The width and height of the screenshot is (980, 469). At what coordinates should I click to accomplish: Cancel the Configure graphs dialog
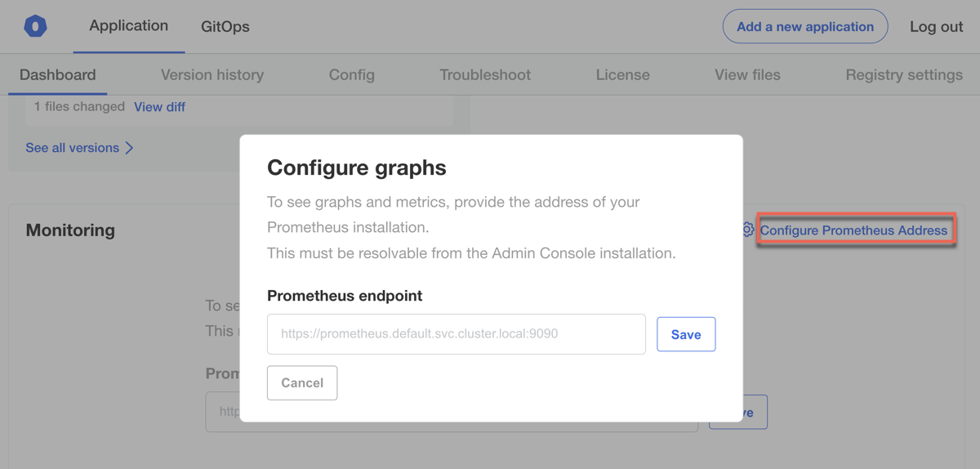tap(302, 383)
